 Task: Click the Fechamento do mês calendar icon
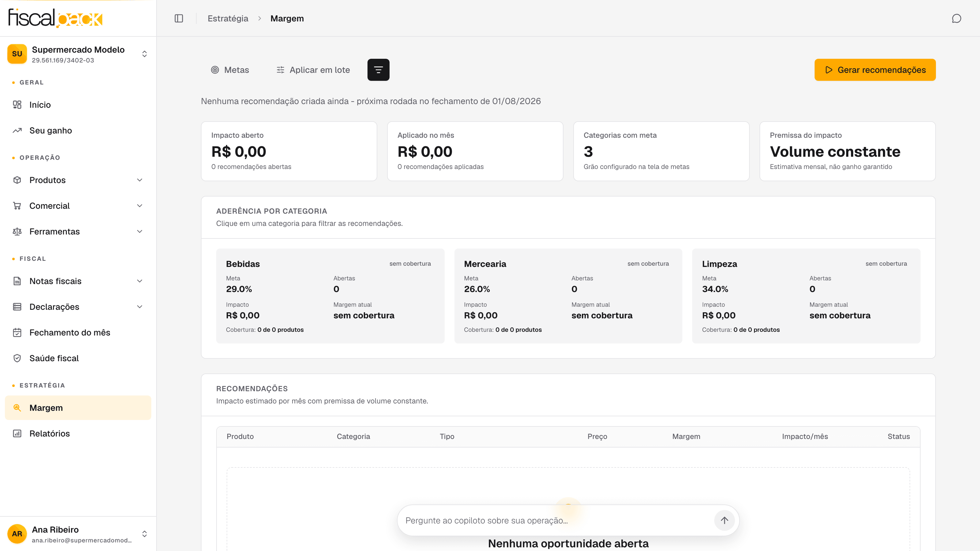[x=17, y=332]
